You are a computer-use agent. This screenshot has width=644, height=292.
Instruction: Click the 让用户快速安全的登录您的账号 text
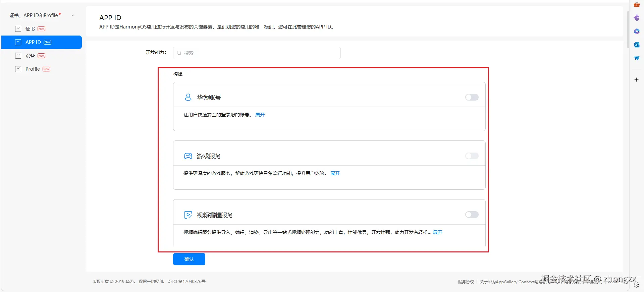pos(218,115)
